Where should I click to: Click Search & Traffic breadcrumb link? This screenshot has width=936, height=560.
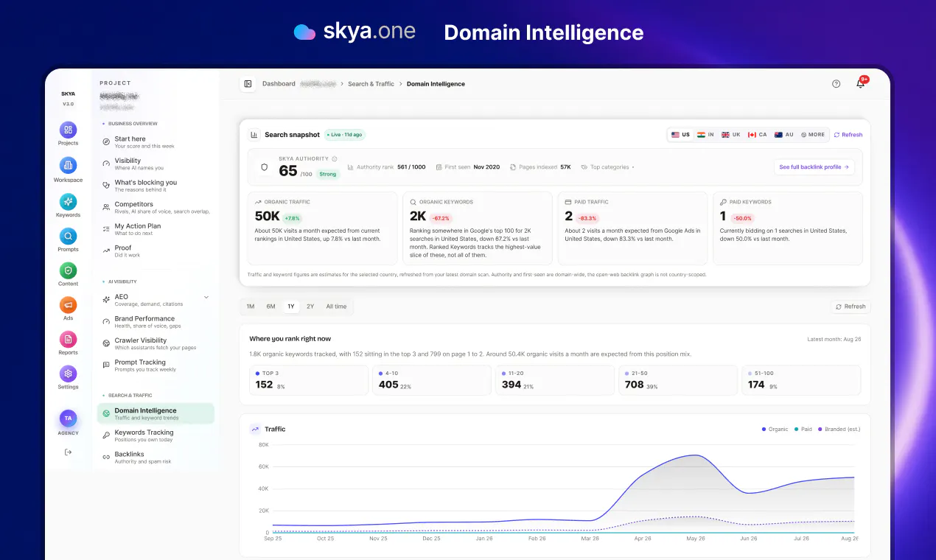(x=371, y=84)
